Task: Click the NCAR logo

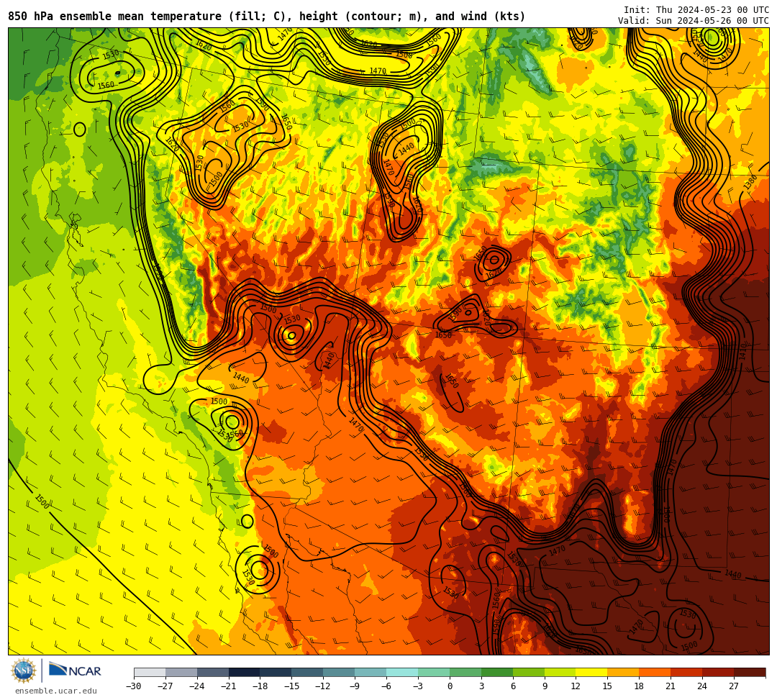Action: [75, 671]
